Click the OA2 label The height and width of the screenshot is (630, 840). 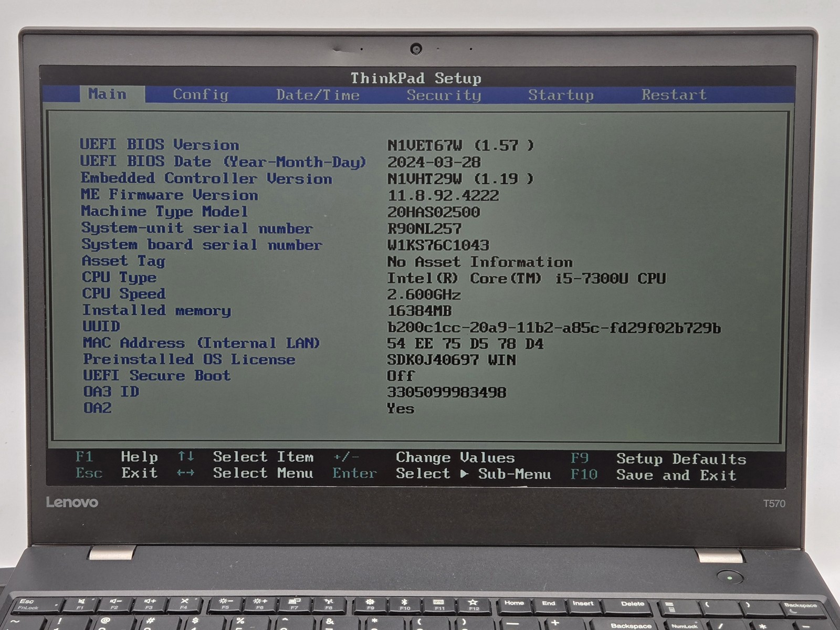(x=98, y=407)
